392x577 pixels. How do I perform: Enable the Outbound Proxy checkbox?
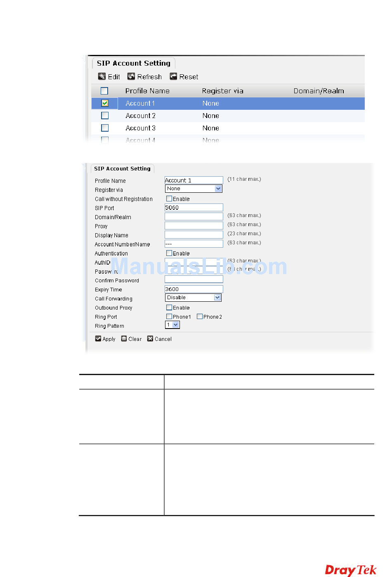click(x=169, y=307)
